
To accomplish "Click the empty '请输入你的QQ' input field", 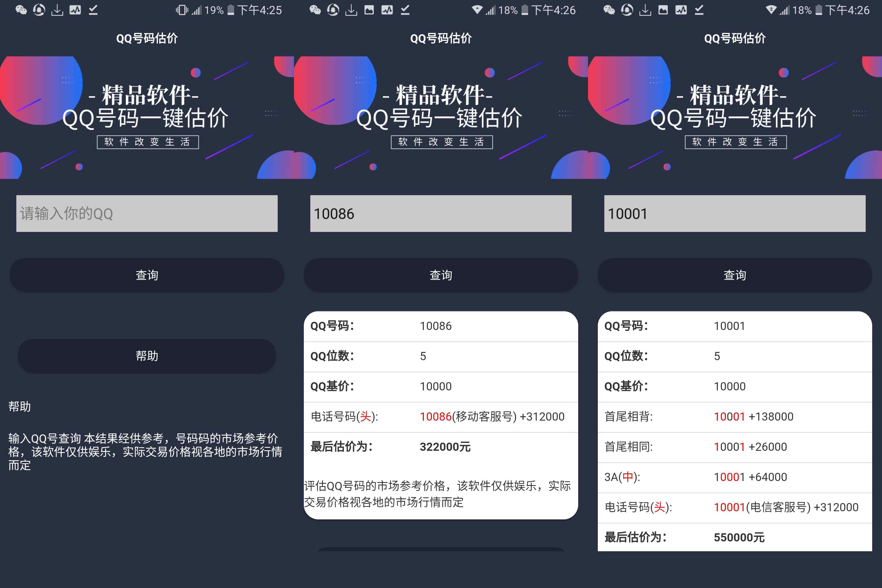I will pos(147,213).
